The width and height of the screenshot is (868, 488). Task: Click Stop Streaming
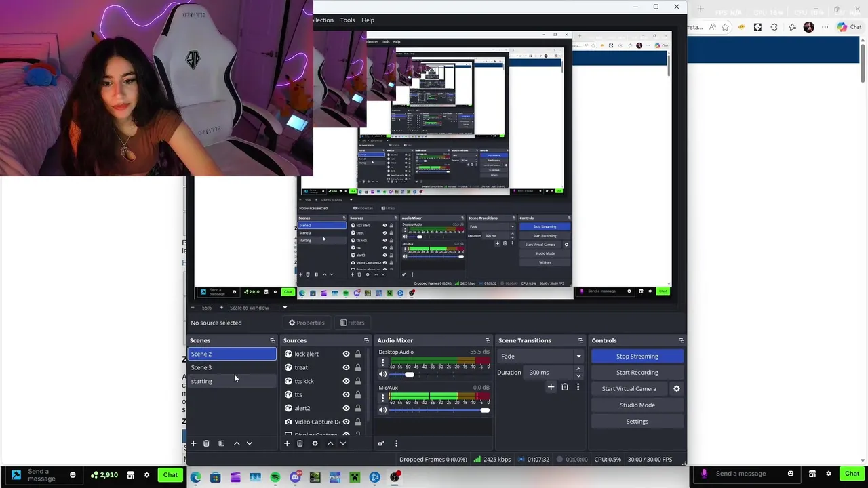coord(637,357)
